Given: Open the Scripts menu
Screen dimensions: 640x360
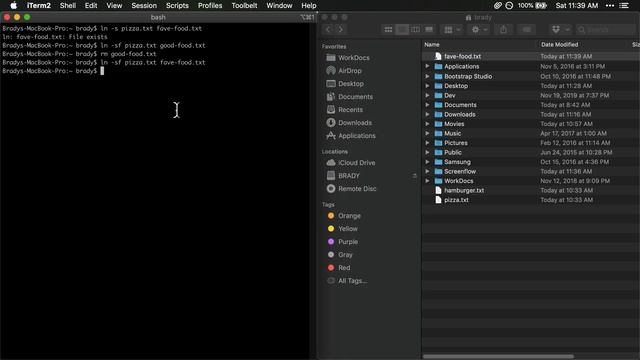Looking at the screenshot, I should (x=177, y=6).
